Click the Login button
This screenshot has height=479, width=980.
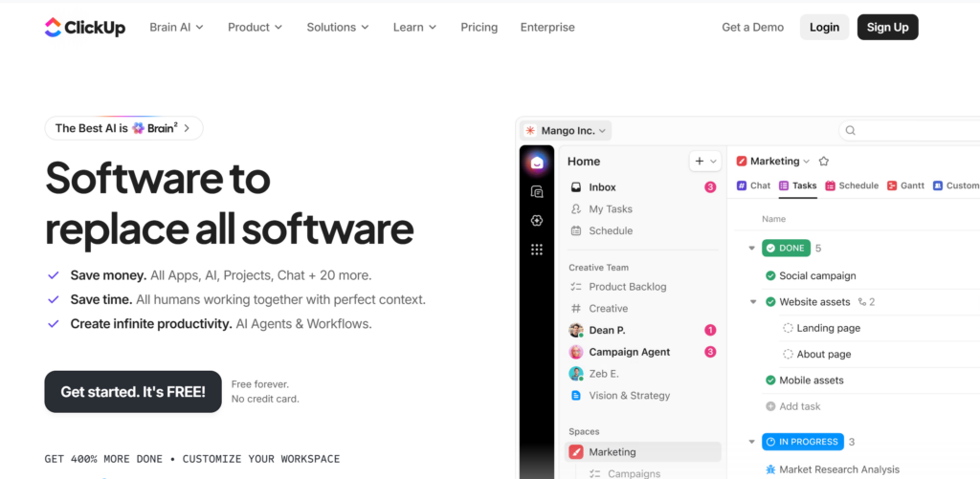824,28
